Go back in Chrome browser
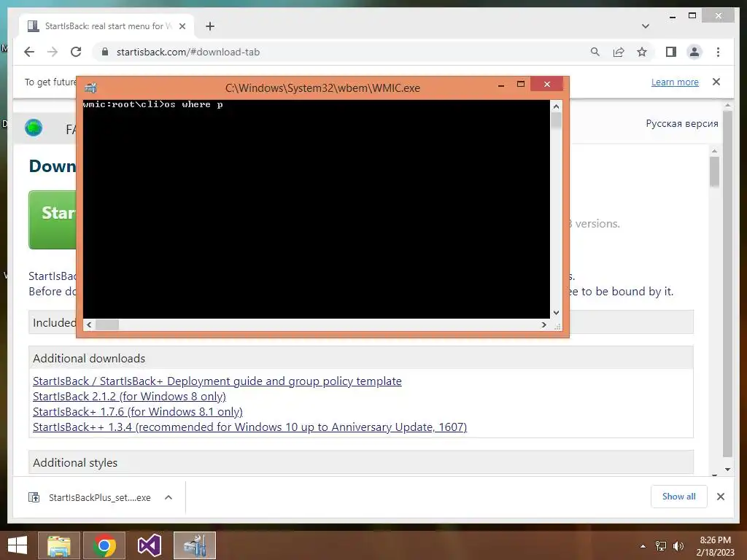 pos(29,52)
